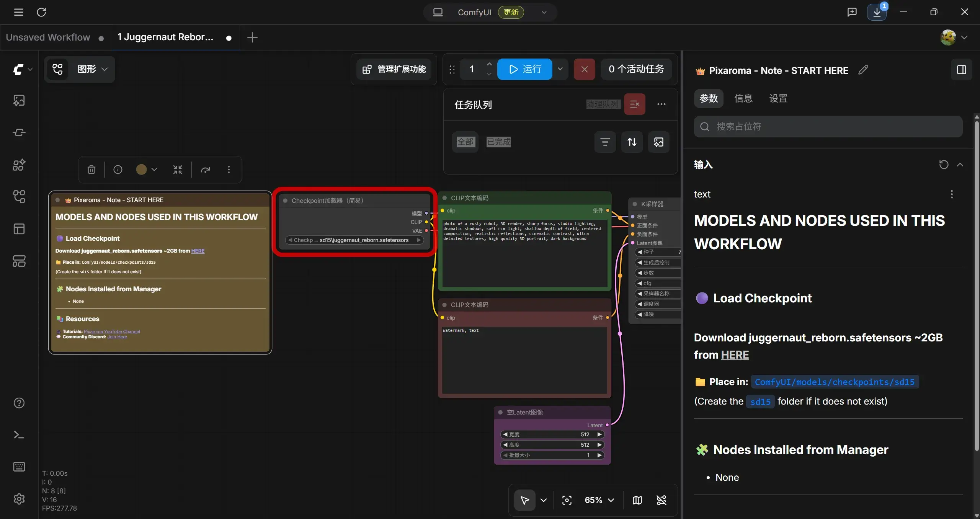The height and width of the screenshot is (519, 980).
Task: Open the node color picker dropdown
Action: pyautogui.click(x=154, y=170)
